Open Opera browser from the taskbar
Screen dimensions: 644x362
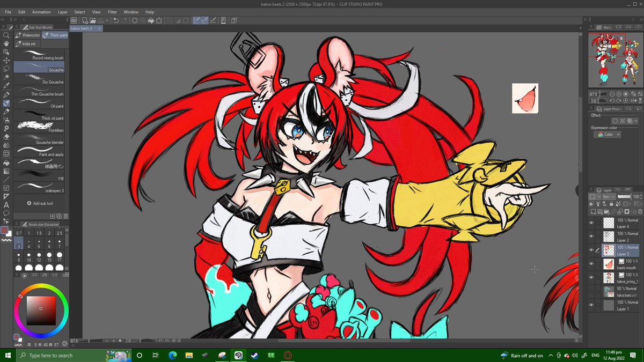288,355
